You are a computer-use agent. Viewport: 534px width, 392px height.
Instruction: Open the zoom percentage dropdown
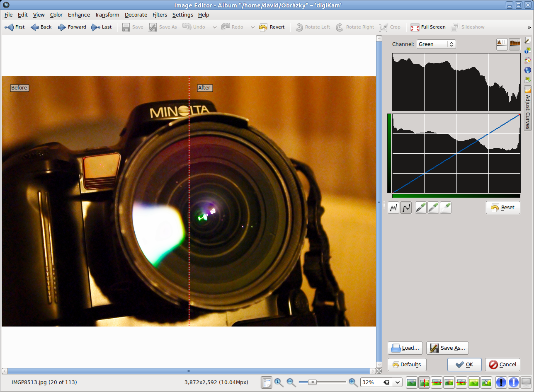pyautogui.click(x=398, y=382)
